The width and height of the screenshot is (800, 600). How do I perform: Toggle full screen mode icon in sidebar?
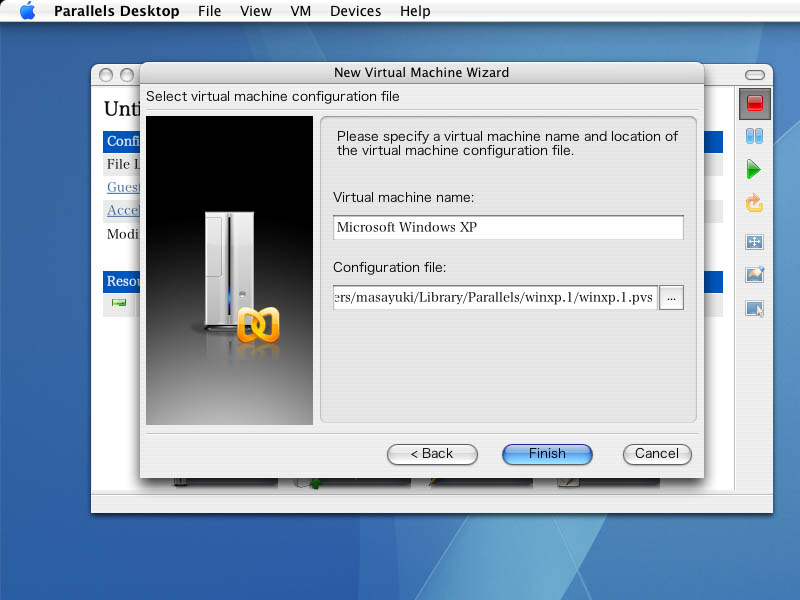755,242
